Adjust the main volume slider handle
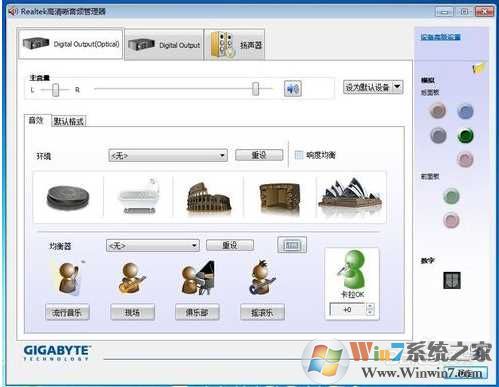This screenshot has height=387, width=499. click(x=255, y=89)
